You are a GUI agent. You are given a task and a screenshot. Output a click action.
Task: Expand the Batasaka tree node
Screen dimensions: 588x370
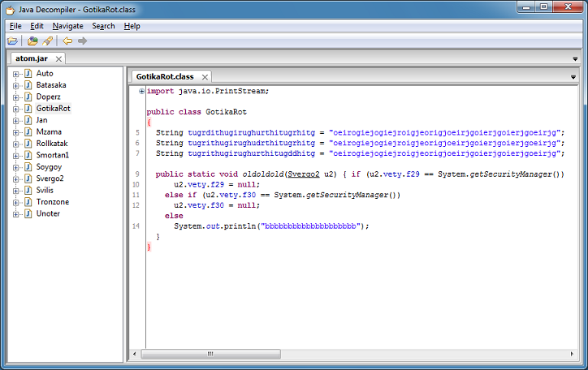pos(15,86)
